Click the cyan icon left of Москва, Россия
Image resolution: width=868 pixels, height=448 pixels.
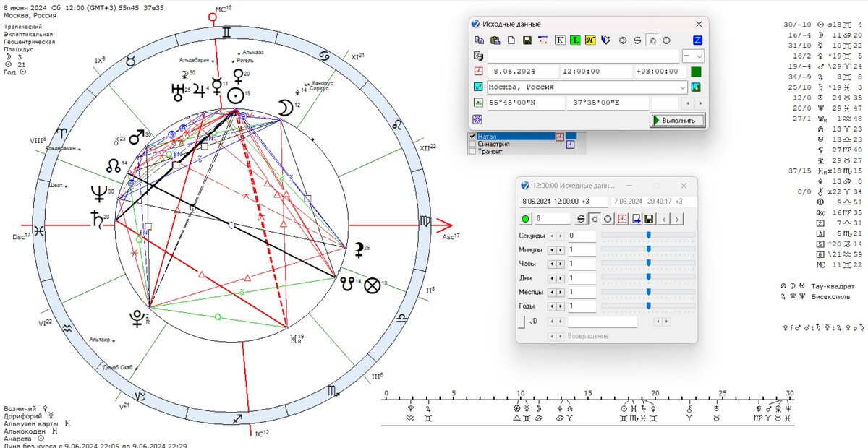tap(478, 87)
